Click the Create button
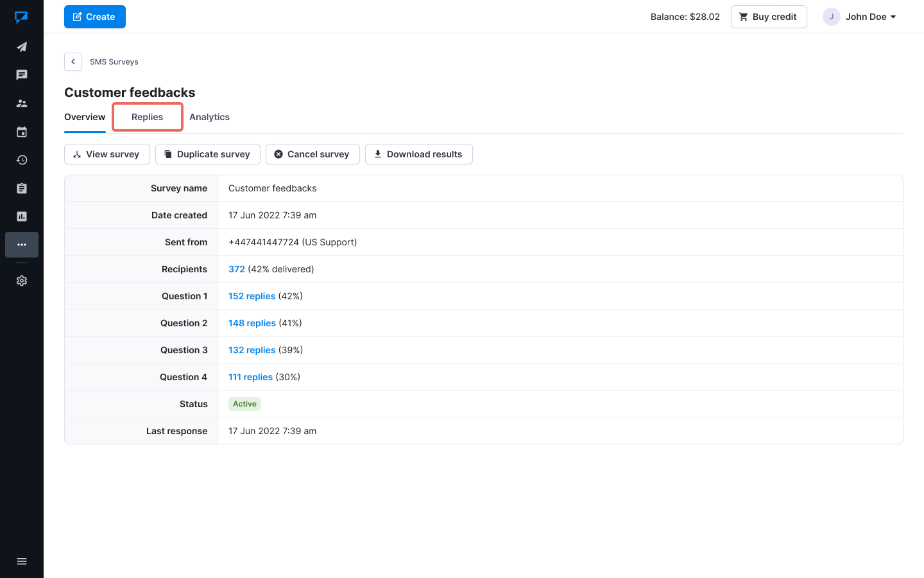The height and width of the screenshot is (578, 924). click(95, 17)
